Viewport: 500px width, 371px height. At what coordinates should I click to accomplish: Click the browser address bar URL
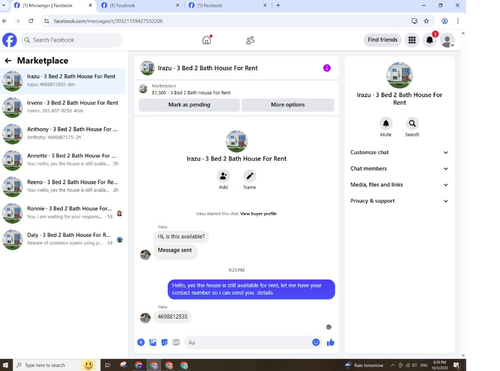[x=108, y=21]
